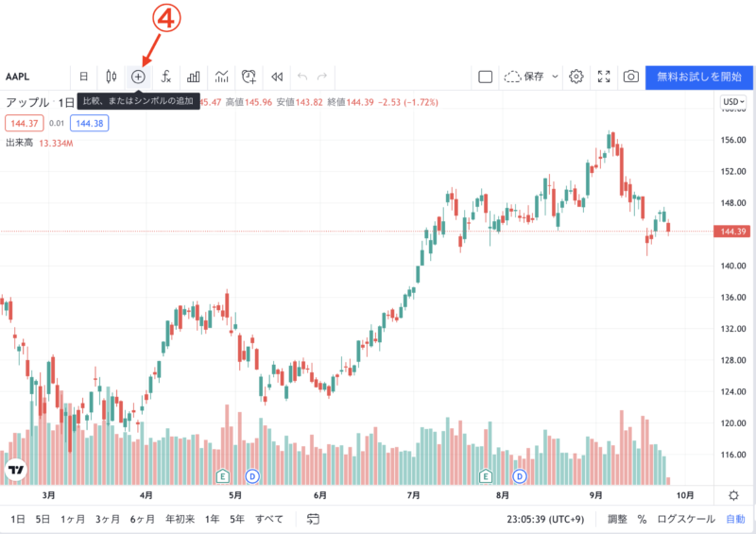
Task: Toggle 自動 auto scale
Action: pyautogui.click(x=736, y=520)
